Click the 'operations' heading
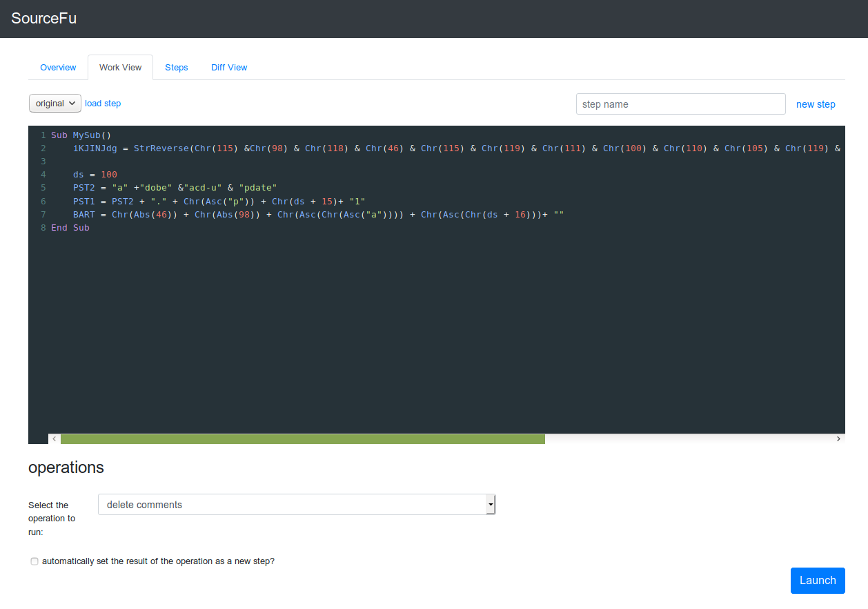The image size is (868, 609). click(x=66, y=467)
